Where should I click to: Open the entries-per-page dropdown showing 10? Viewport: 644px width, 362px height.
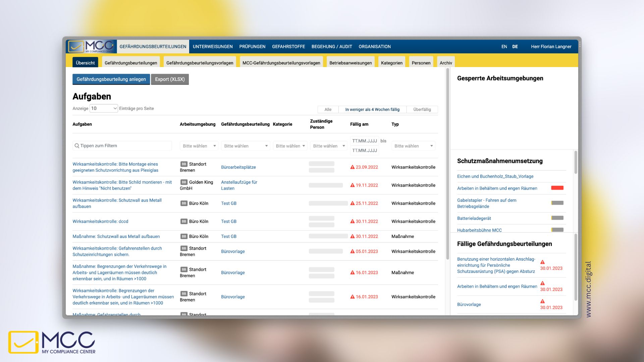(x=103, y=108)
